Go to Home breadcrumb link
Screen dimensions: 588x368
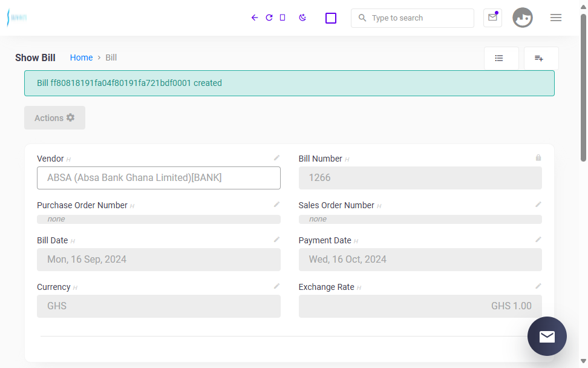(82, 57)
